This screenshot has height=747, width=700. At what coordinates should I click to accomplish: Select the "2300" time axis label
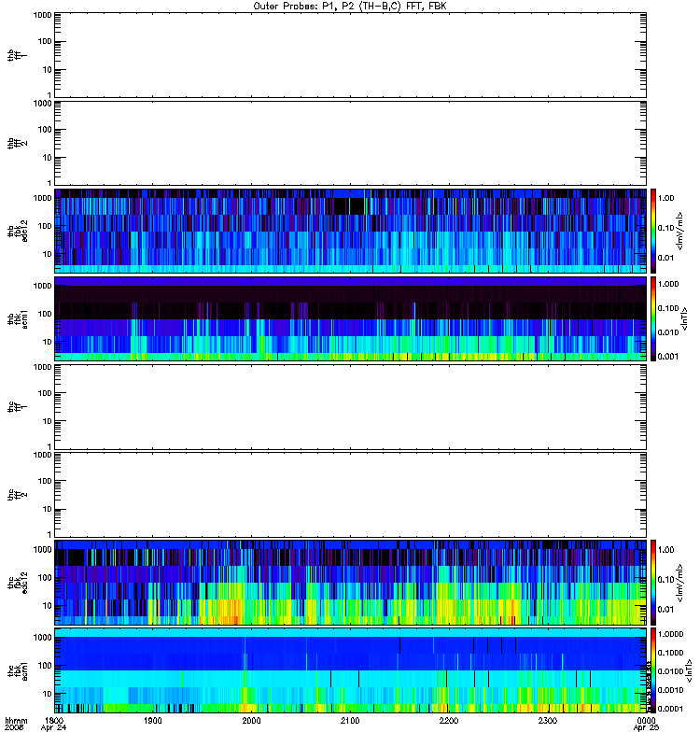[x=548, y=720]
